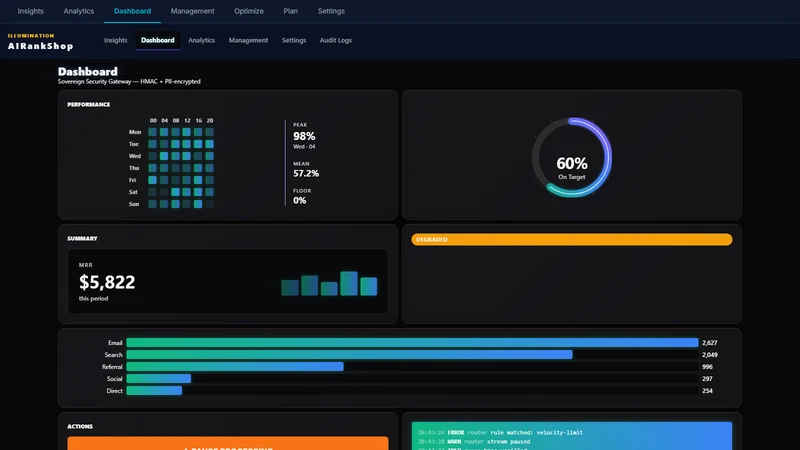Viewport: 800px width, 450px height.
Task: Click the 2,627 Email count
Action: pyautogui.click(x=710, y=343)
